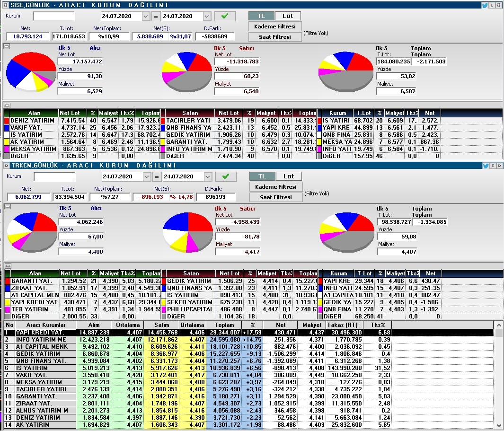This screenshot has width=504, height=431.
Task: Sort by the Satim column header
Action: [x=162, y=325]
